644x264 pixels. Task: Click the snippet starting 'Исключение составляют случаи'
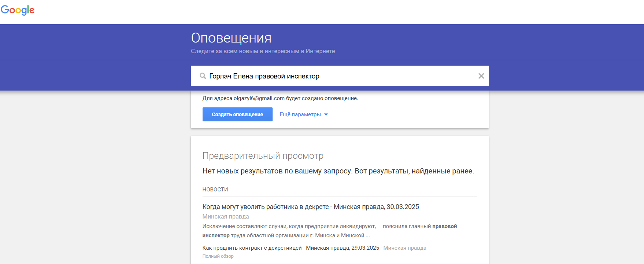(x=330, y=231)
